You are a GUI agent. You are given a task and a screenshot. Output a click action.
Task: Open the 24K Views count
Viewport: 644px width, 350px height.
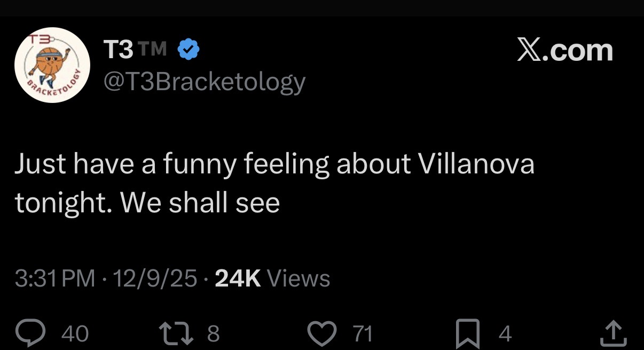tap(272, 279)
